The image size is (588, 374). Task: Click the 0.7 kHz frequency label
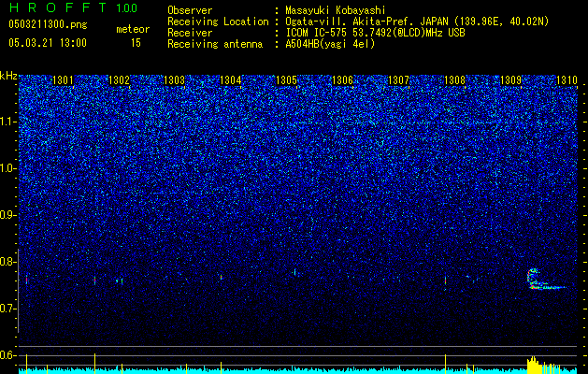click(8, 309)
